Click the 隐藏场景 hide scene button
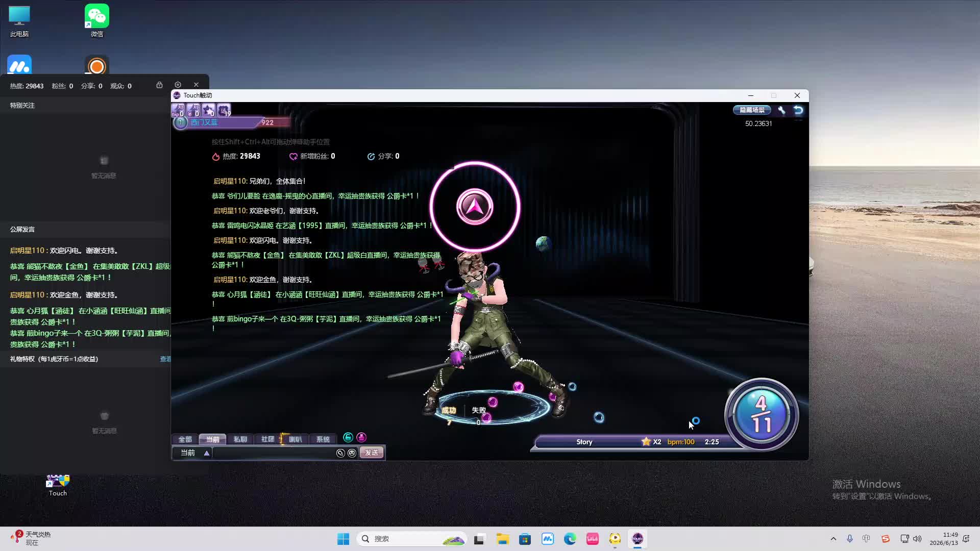Viewport: 980px width, 551px height. point(752,110)
